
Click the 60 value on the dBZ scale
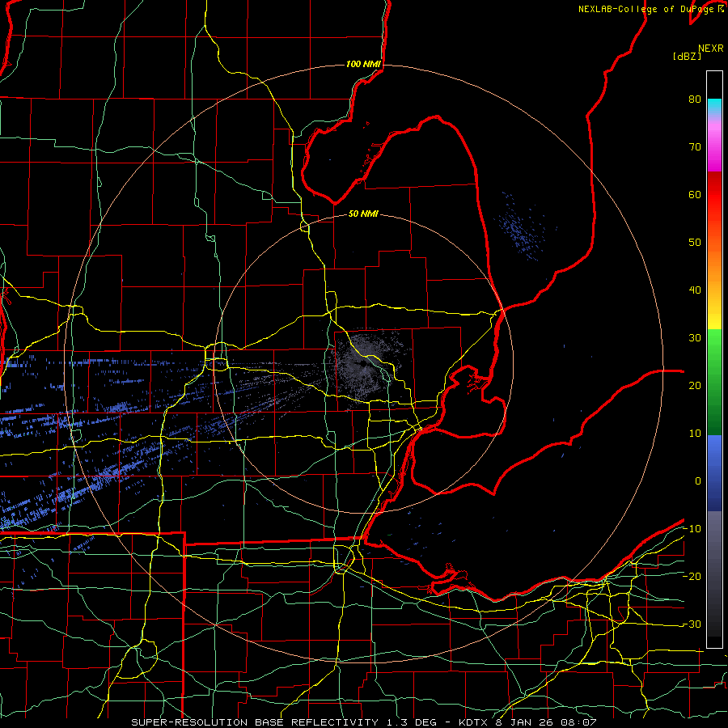click(695, 194)
